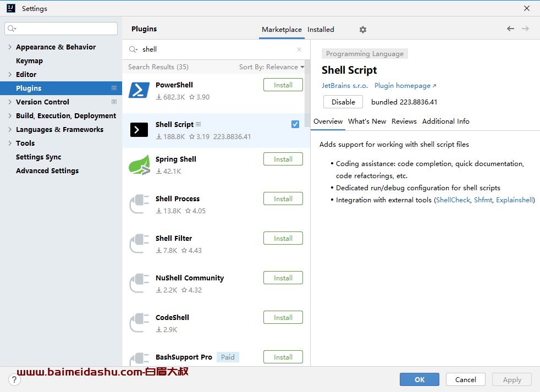Click the Programming Language category tag

click(x=365, y=54)
